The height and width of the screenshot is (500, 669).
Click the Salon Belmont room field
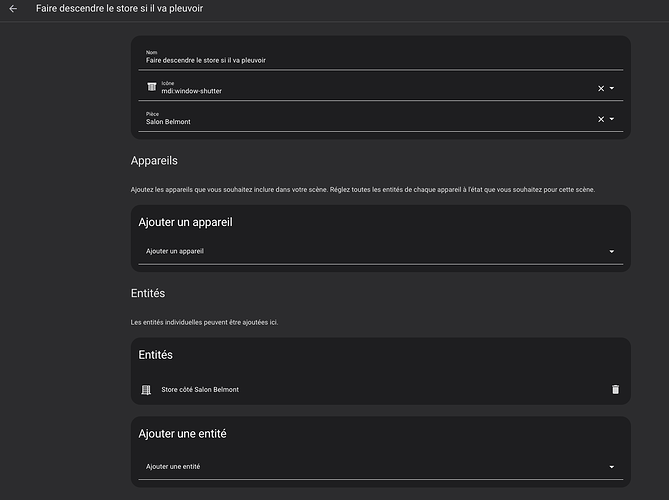pyautogui.click(x=381, y=119)
